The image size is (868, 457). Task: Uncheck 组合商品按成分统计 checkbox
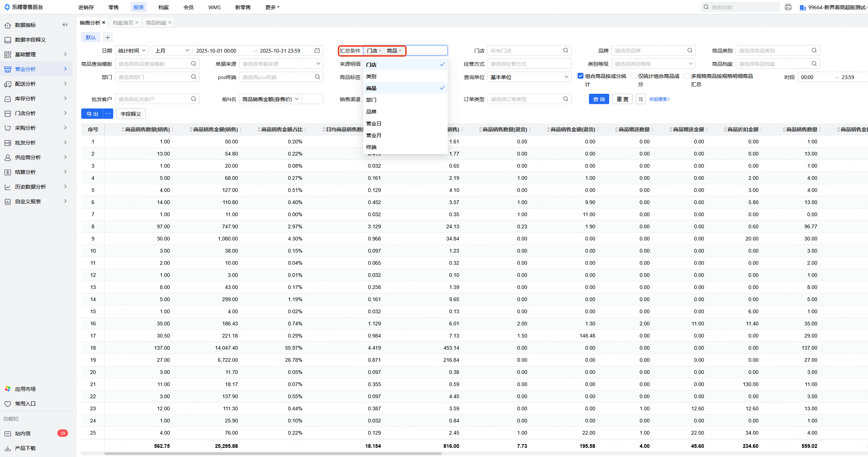click(581, 76)
